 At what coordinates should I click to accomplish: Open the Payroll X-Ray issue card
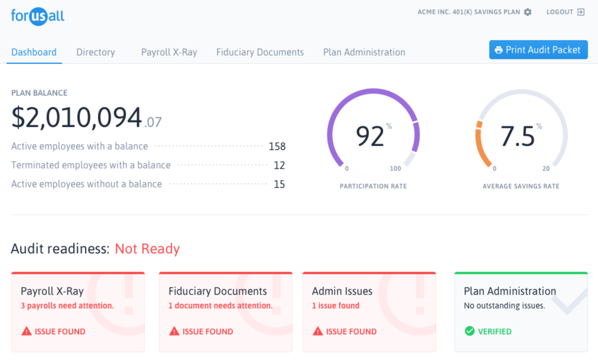coord(78,312)
